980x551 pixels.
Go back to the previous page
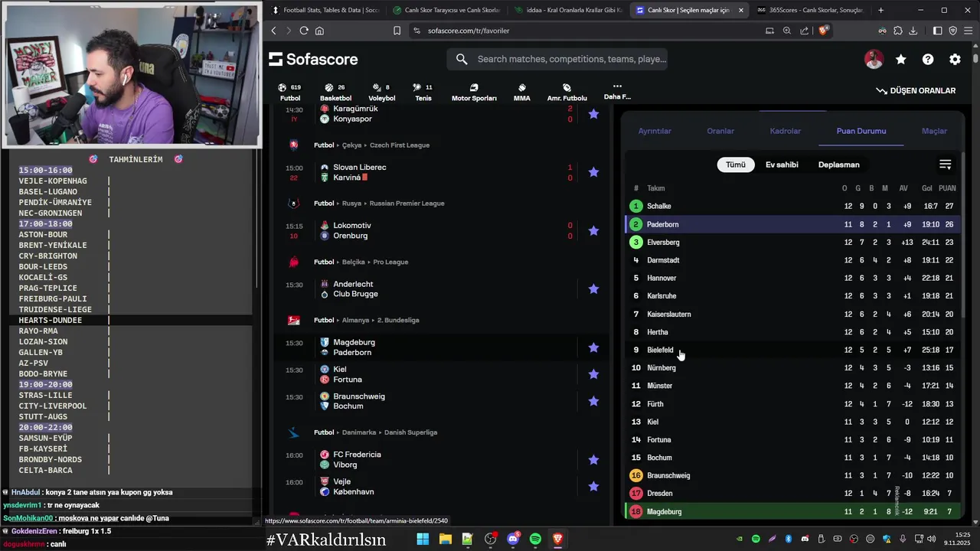coord(273,31)
